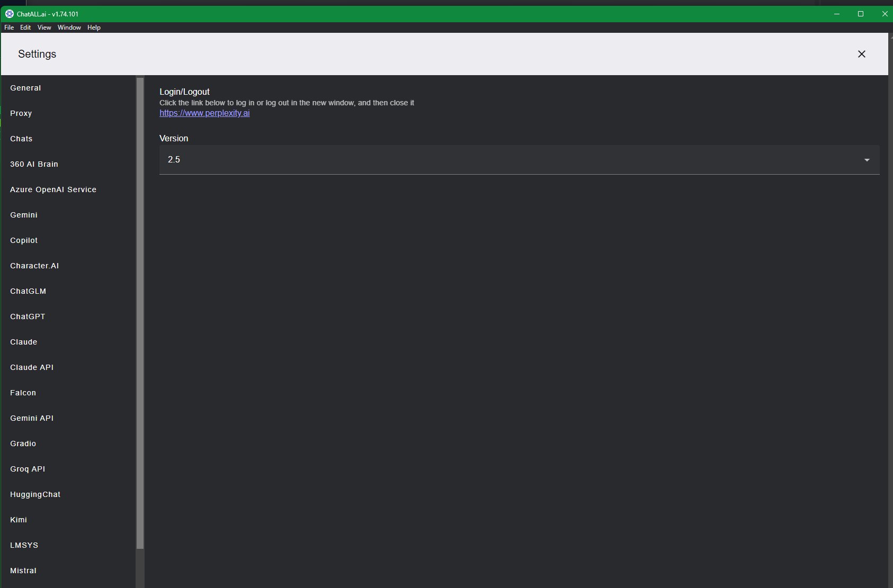The width and height of the screenshot is (893, 588).
Task: Open the ChatGPT settings tab
Action: (68, 316)
